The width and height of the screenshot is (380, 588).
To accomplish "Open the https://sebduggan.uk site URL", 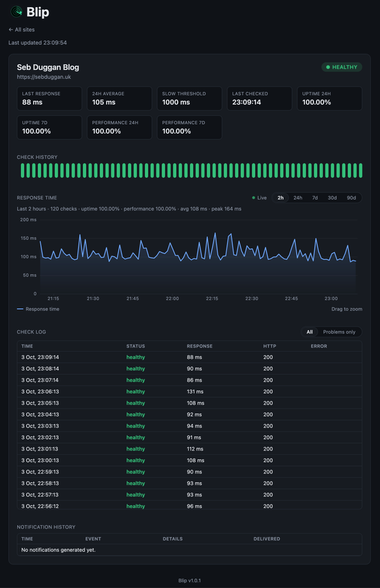I will [x=44, y=77].
